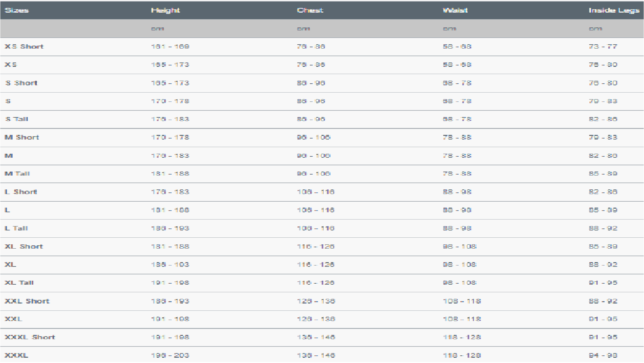644x363 pixels.
Task: Click the XL Short size label
Action: click(x=24, y=246)
